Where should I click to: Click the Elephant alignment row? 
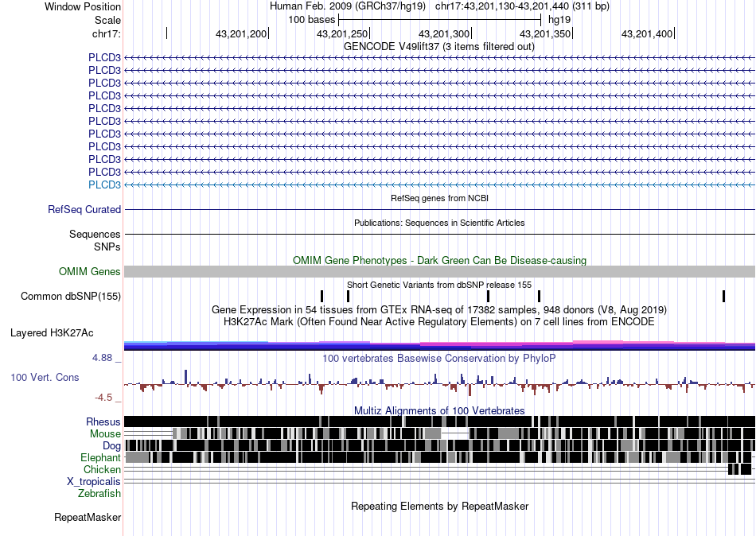pyautogui.click(x=440, y=457)
